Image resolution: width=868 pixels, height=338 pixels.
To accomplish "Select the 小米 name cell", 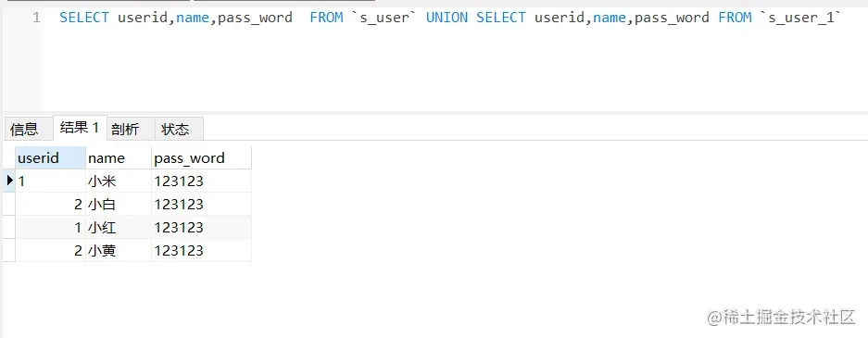I will 119,182.
